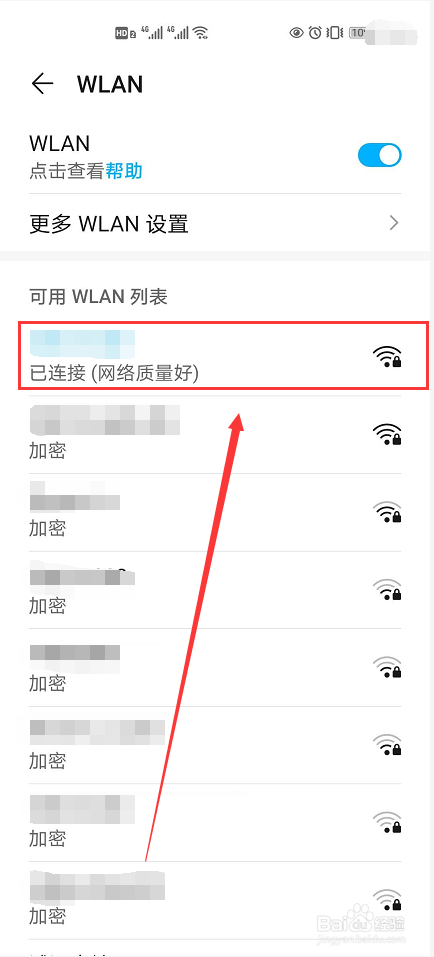This screenshot has width=434, height=957.
Task: Select the first encrypted network entry
Action: pos(215,435)
